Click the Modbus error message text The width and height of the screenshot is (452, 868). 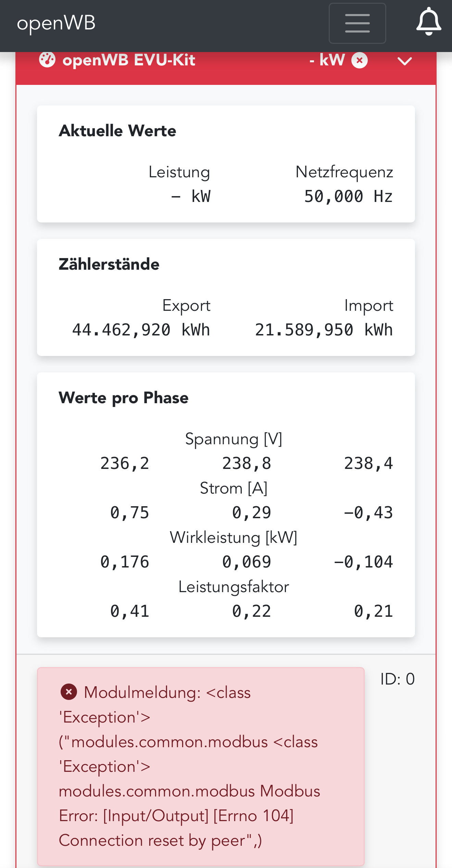tap(189, 767)
